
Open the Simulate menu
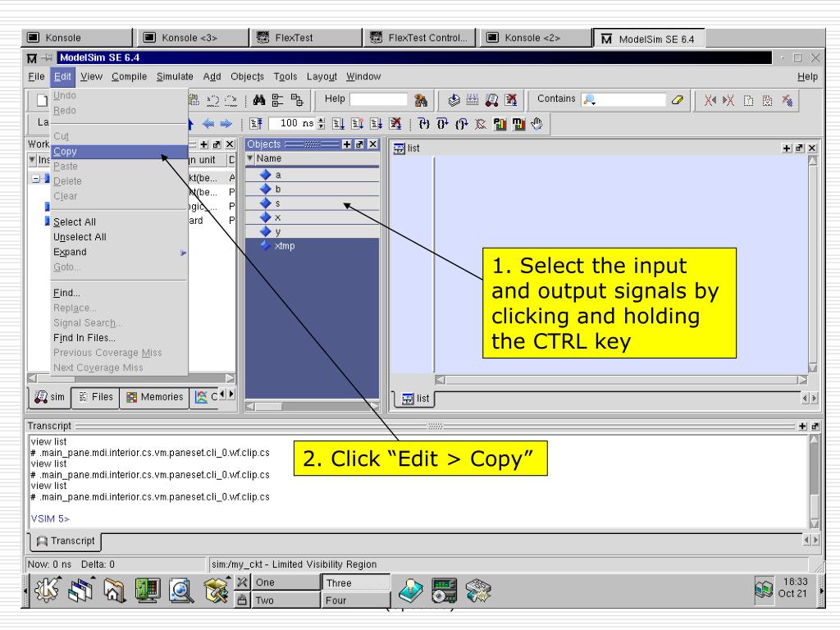click(175, 76)
